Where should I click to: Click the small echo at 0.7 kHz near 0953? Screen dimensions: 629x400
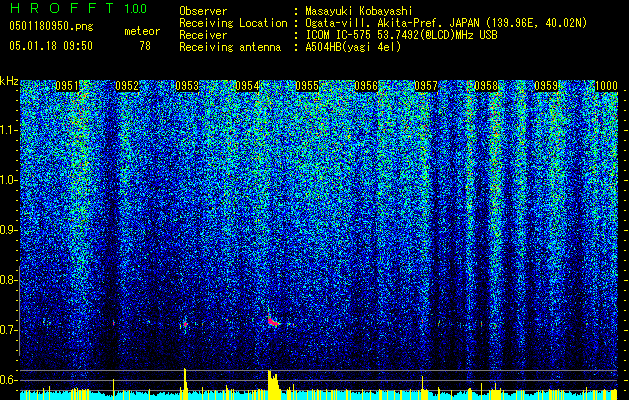pyautogui.click(x=185, y=323)
